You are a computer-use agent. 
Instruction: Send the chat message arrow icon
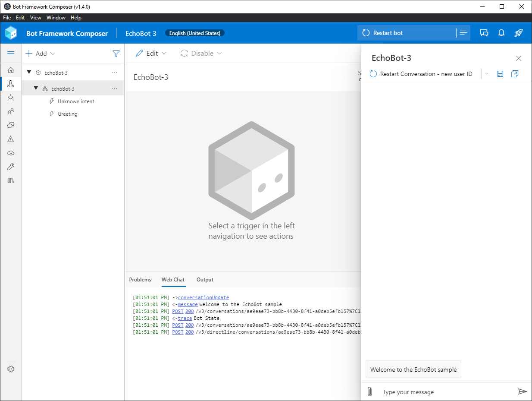point(522,392)
